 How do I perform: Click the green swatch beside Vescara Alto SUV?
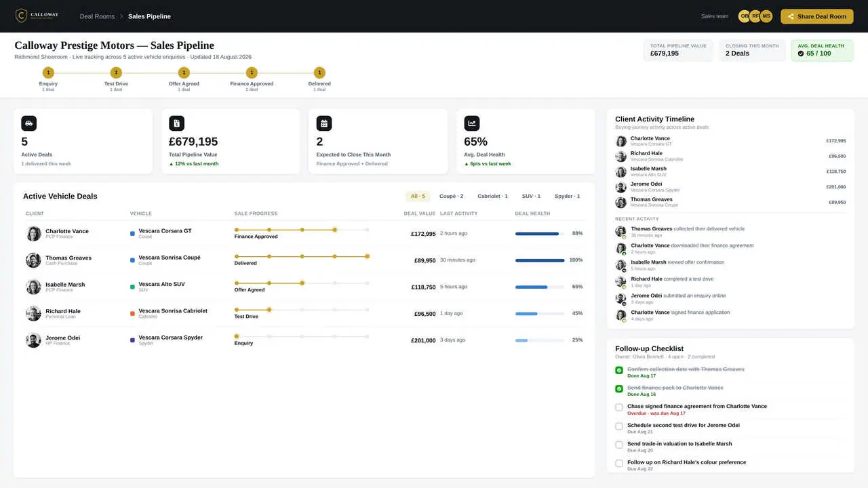[x=132, y=287]
